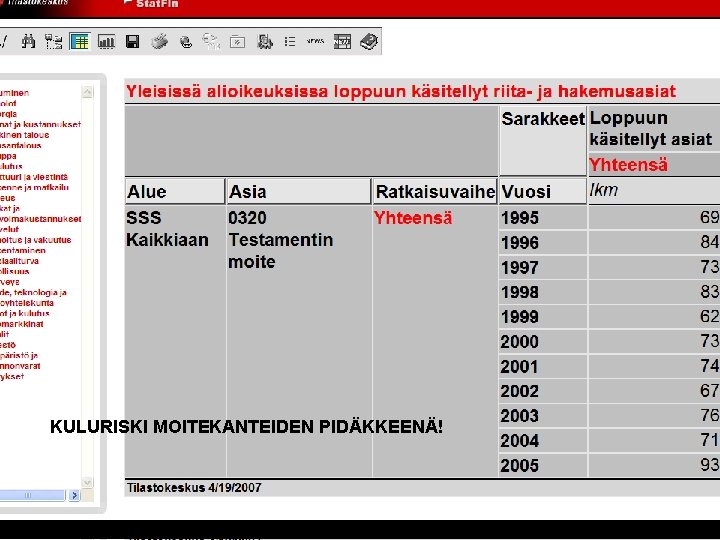Image resolution: width=720 pixels, height=540 pixels.
Task: Click the sidebar scroll-right arrow
Action: [x=74, y=495]
